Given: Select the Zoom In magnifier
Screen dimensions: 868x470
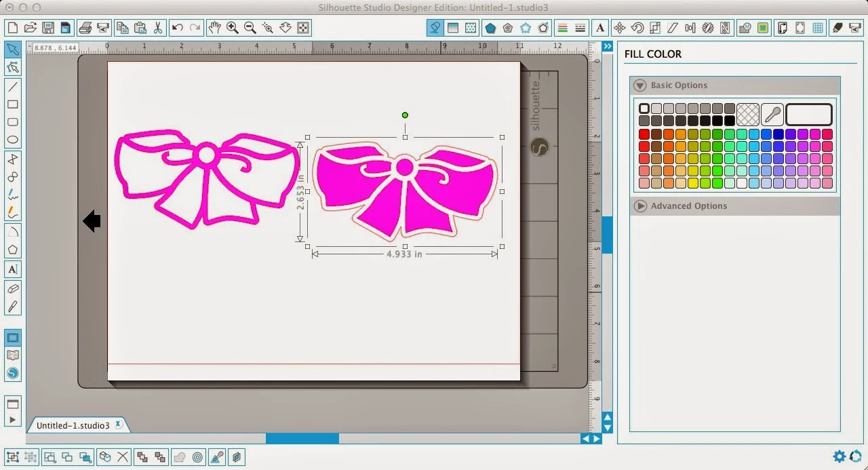Looking at the screenshot, I should pos(231,28).
